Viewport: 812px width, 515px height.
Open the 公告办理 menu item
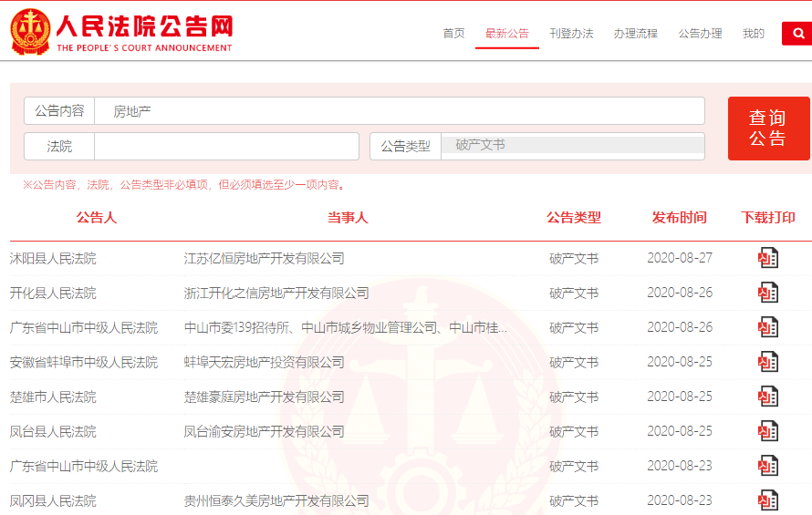700,34
